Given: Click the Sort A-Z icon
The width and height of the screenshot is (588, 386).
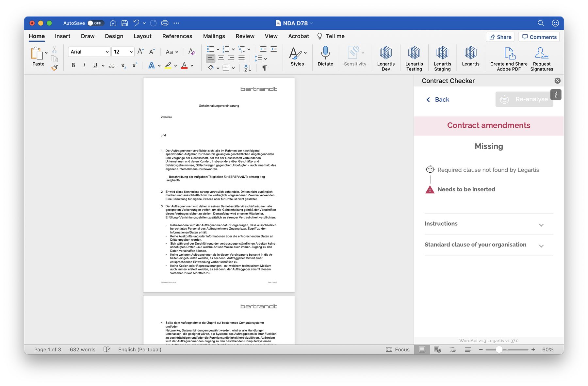Looking at the screenshot, I should tap(248, 68).
